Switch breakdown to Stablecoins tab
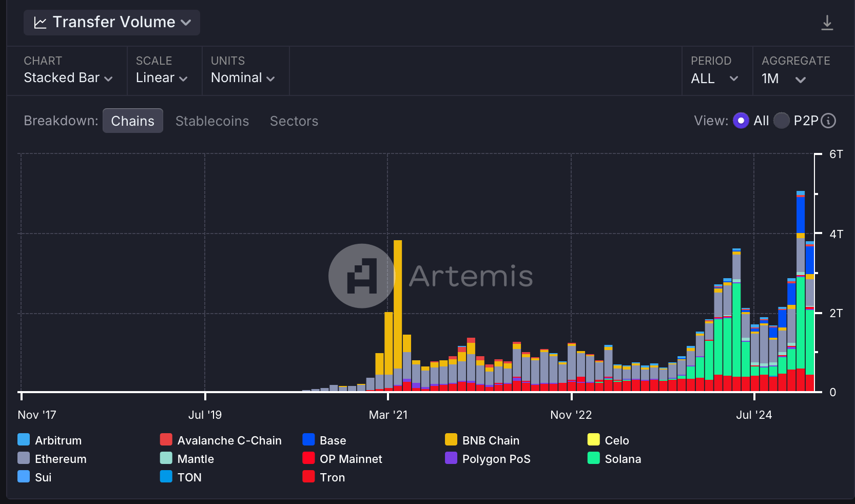855x504 pixels. (212, 121)
